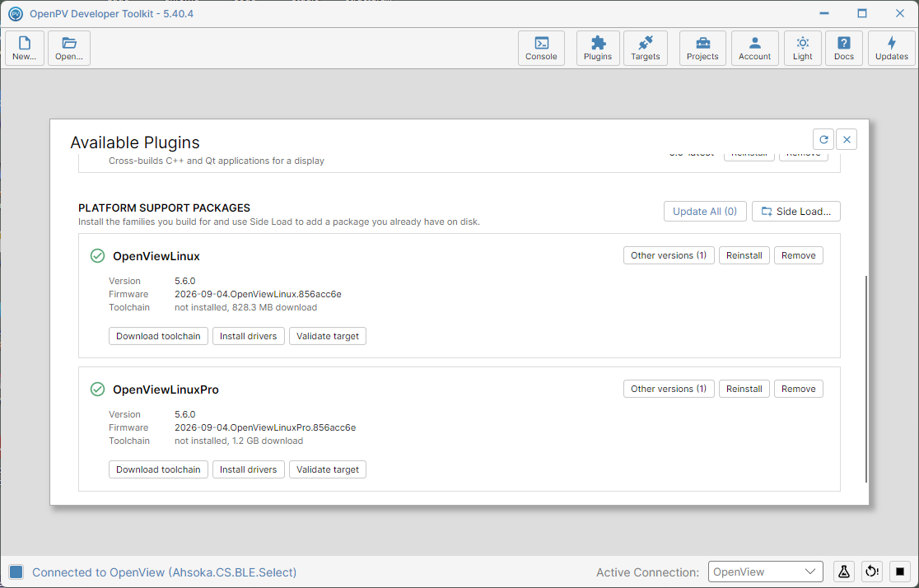Click the flask icon in status bar
This screenshot has width=919, height=588.
pyautogui.click(x=844, y=572)
